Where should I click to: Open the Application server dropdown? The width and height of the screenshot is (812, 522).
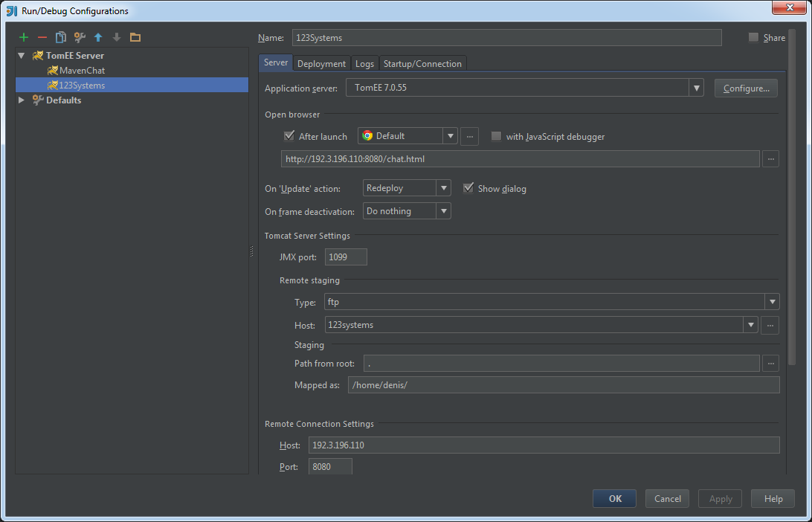click(x=697, y=88)
